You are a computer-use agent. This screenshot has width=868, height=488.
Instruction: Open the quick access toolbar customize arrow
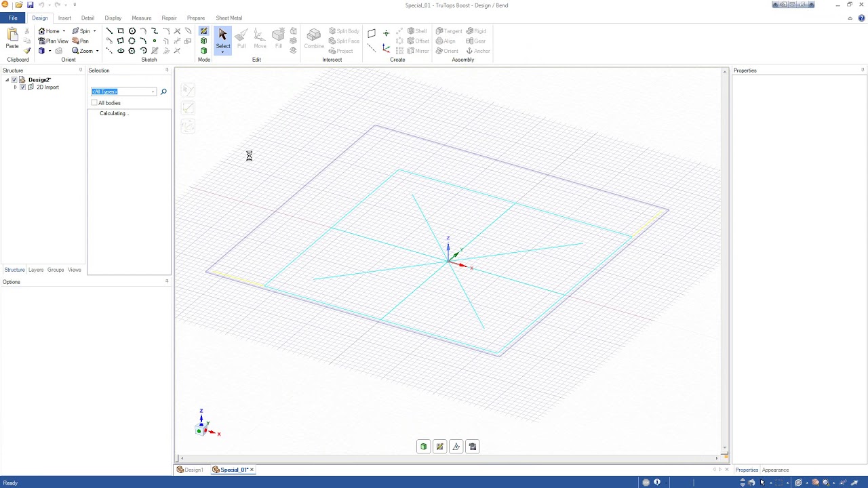(x=75, y=5)
